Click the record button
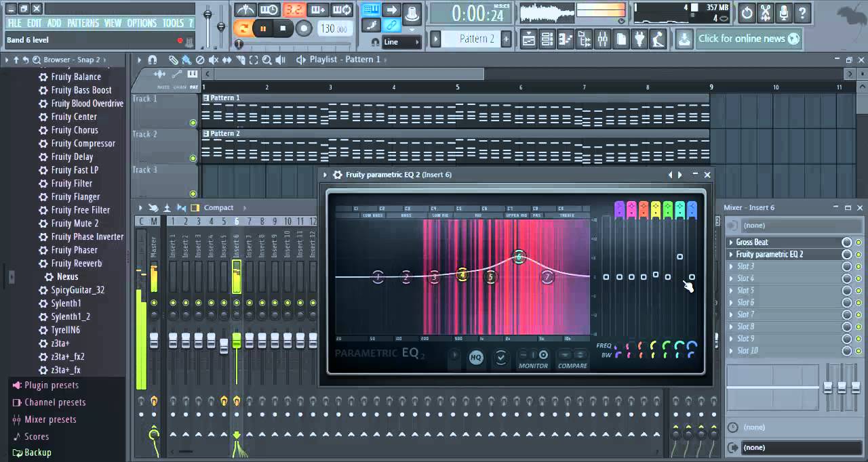Image resolution: width=868 pixels, height=462 pixels. 304,28
